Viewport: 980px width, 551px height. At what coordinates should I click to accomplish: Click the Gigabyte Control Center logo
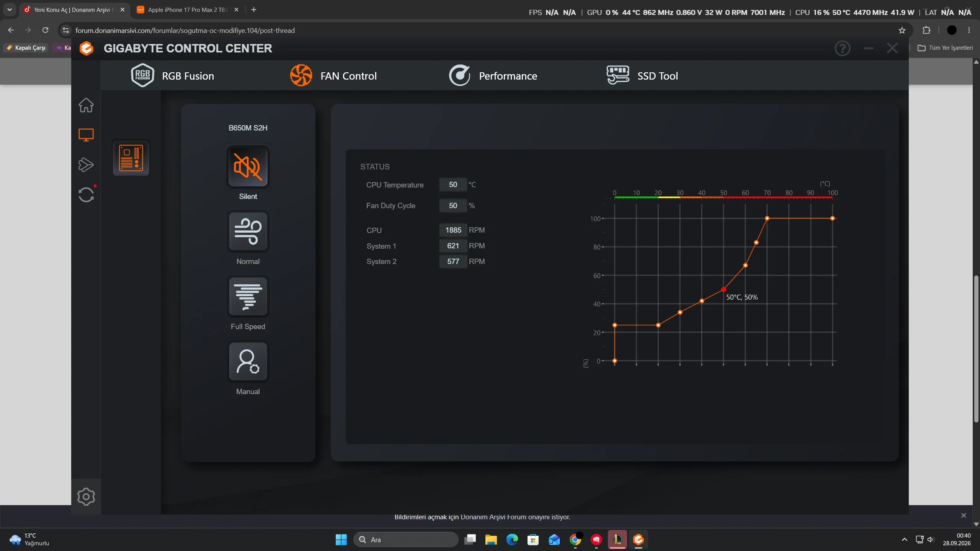(87, 49)
